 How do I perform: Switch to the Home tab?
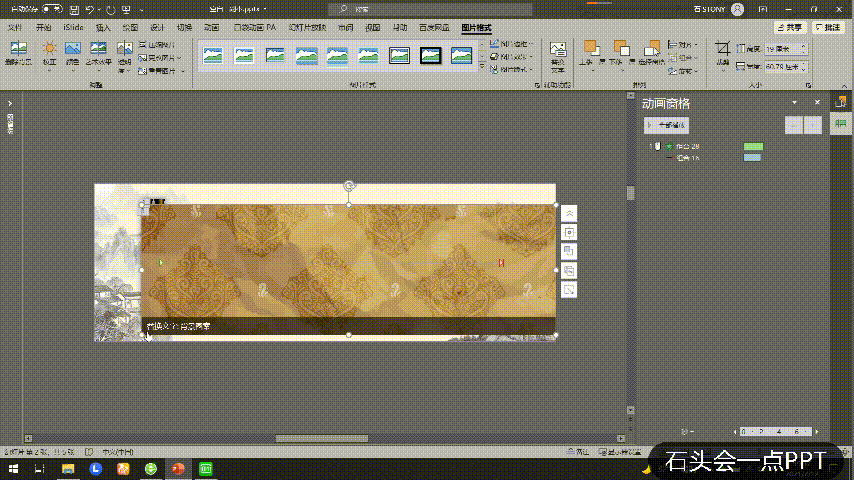coord(44,28)
